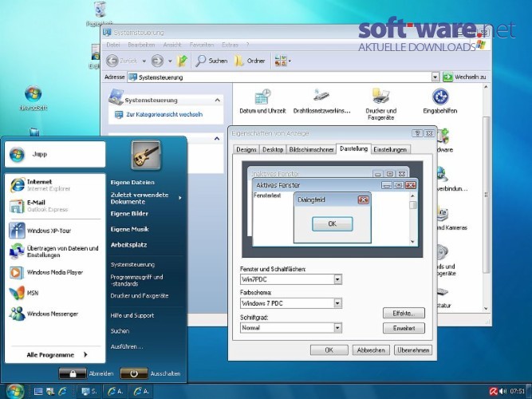The image size is (532, 399).
Task: Open the Datei menu
Action: click(x=113, y=45)
